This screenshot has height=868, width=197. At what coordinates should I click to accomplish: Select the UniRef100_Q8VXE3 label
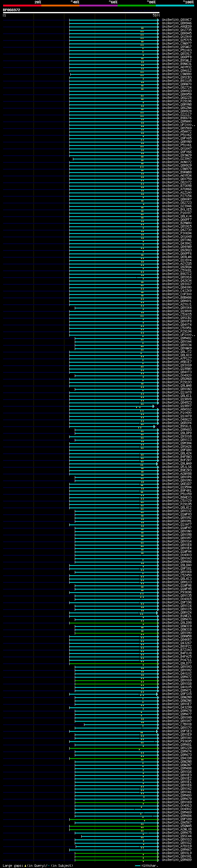(176, 775)
